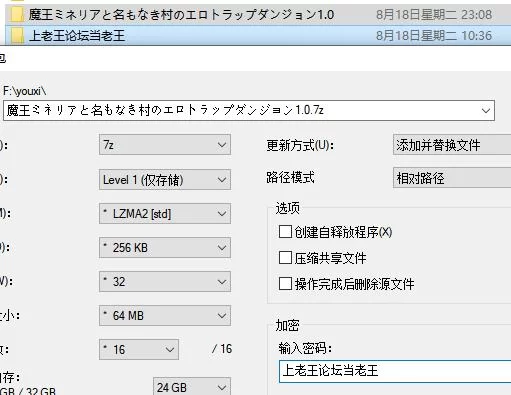This screenshot has width=511, height=395.
Task: Check 操作完成后删除源文件 option
Action: pyautogui.click(x=285, y=284)
